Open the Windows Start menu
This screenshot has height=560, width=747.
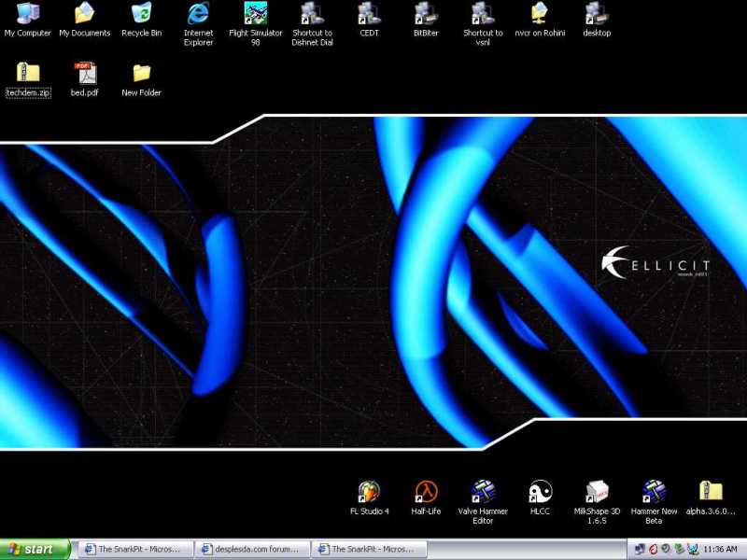click(x=35, y=549)
